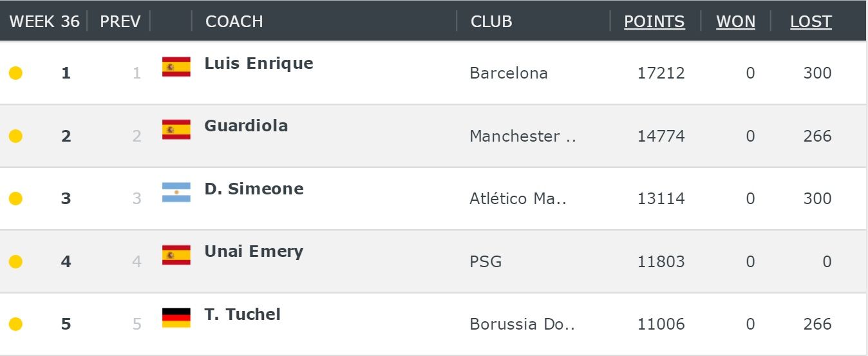868x356 pixels.
Task: Click the Spain flag beside Unai Emery
Action: (176, 255)
